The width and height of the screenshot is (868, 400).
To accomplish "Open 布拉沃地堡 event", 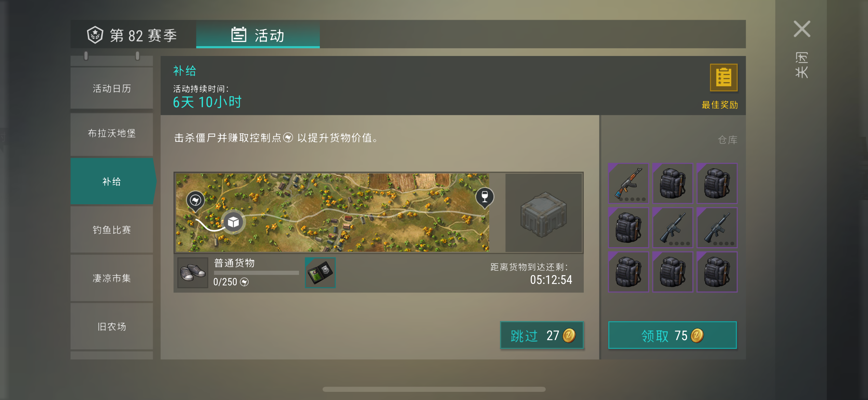I will click(x=112, y=133).
